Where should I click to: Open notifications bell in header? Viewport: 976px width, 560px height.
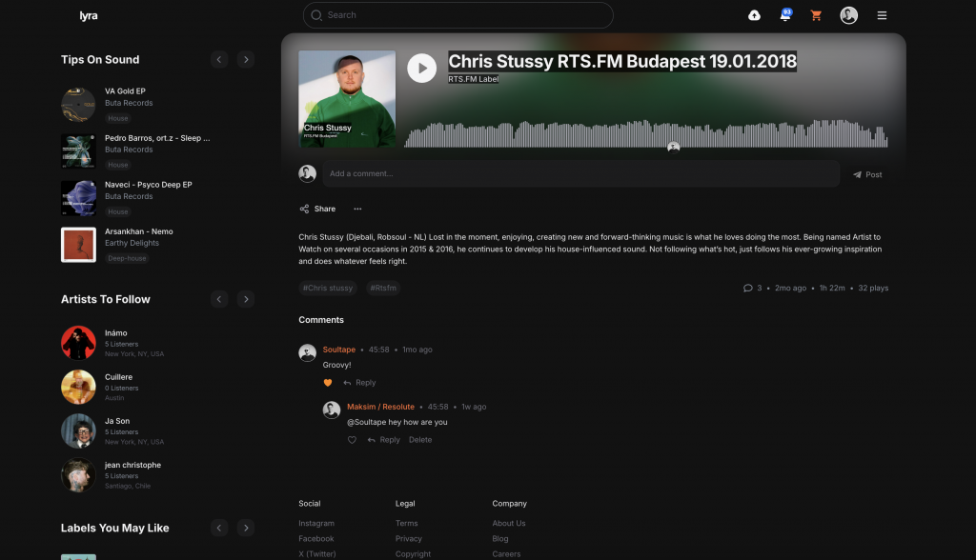coord(784,15)
